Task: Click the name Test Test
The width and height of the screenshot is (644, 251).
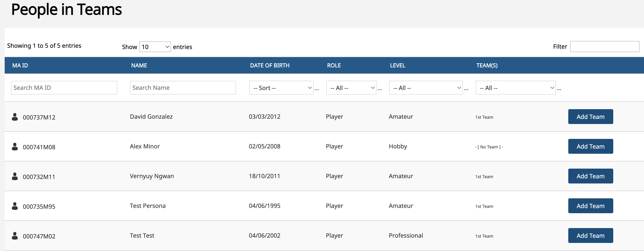Action: point(142,236)
